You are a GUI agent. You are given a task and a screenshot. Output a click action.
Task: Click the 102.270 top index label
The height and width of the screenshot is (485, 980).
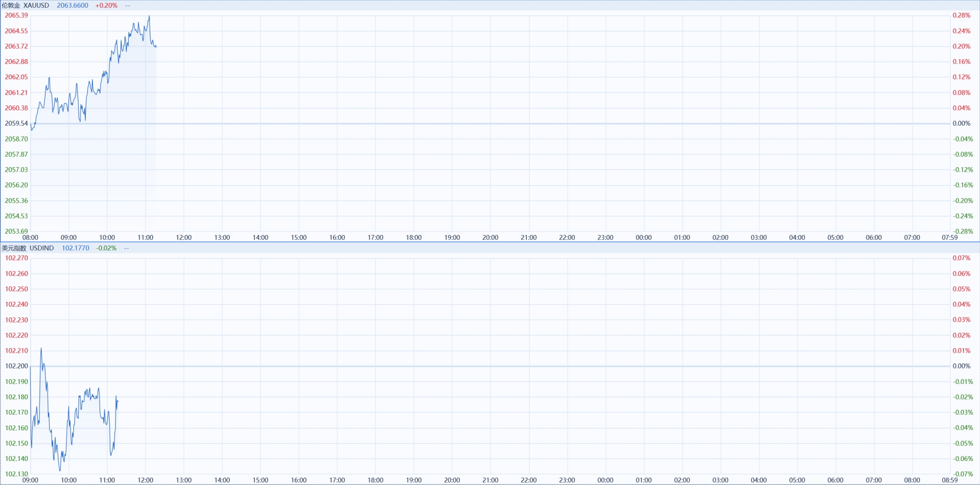[16, 258]
